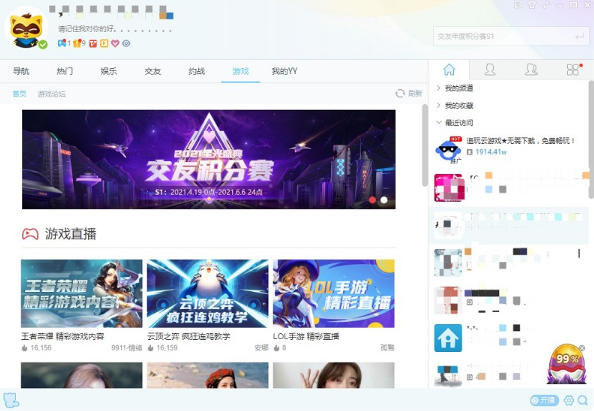Screen dimensions: 594x411
Task: Click the blue masked cloud-game channel avatar
Action: click(x=448, y=150)
